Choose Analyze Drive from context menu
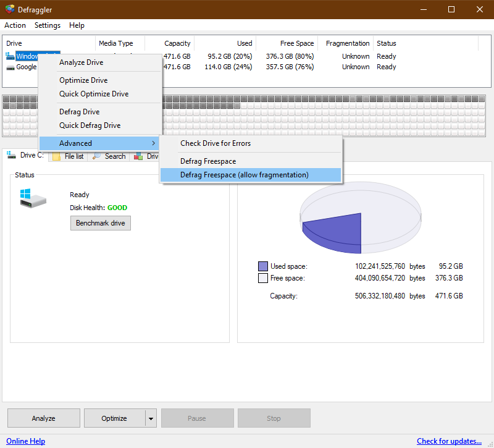 tap(81, 62)
